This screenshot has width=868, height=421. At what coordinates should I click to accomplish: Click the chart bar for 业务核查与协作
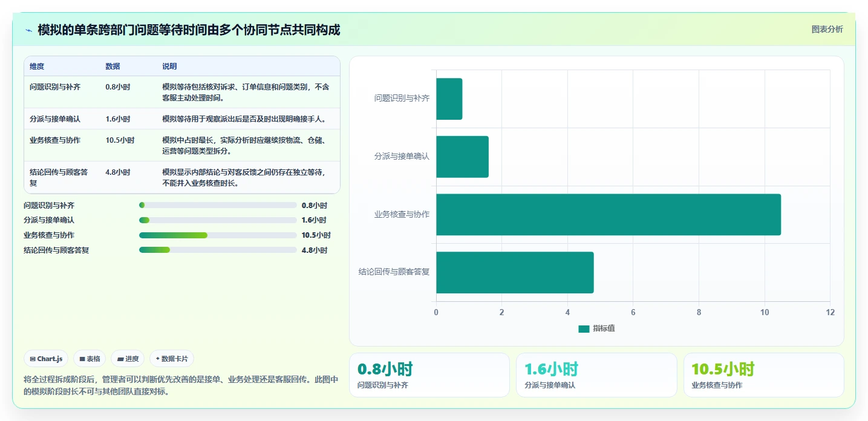(x=609, y=214)
